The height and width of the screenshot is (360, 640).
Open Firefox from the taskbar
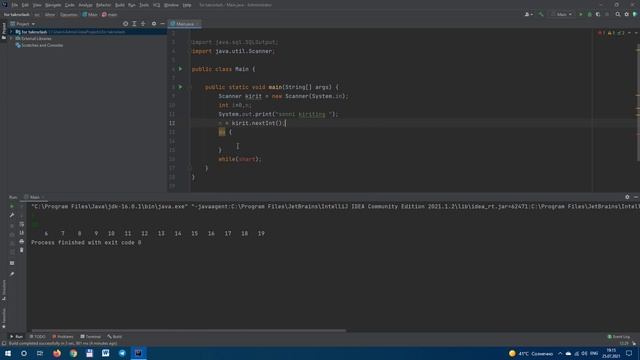tap(57, 353)
